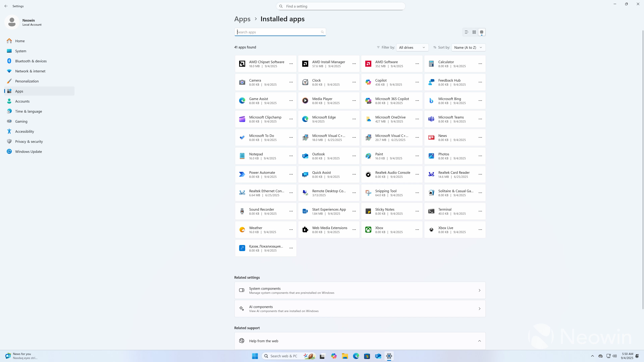Image resolution: width=644 pixels, height=362 pixels.
Task: Open System components settings
Action: (x=360, y=290)
